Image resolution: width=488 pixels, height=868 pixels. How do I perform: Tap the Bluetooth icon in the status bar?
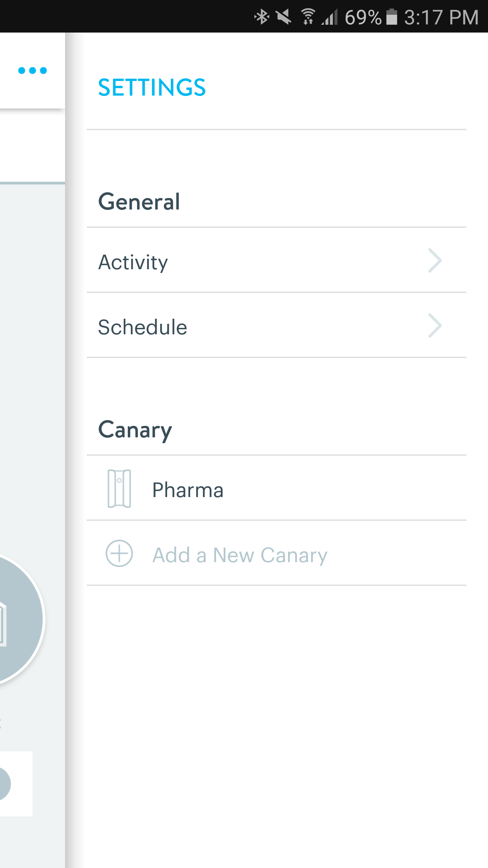(262, 16)
